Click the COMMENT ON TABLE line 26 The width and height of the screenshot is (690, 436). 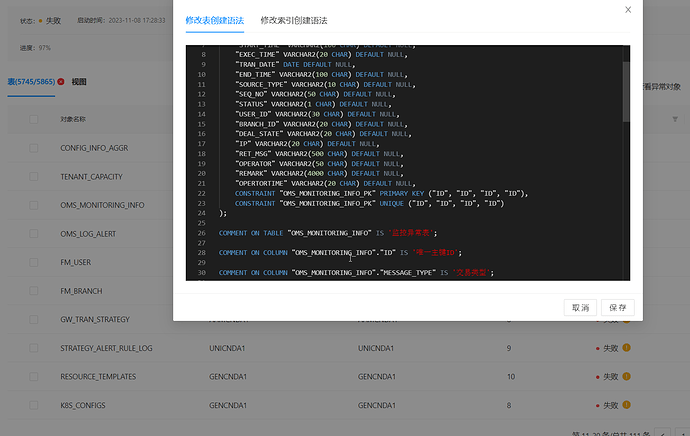(x=328, y=233)
